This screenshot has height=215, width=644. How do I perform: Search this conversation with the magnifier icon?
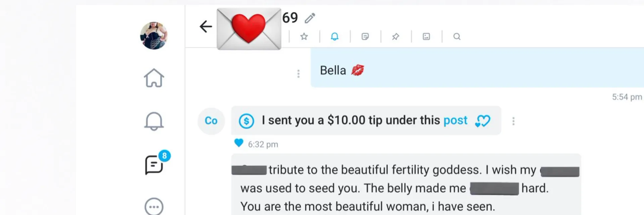click(x=457, y=36)
